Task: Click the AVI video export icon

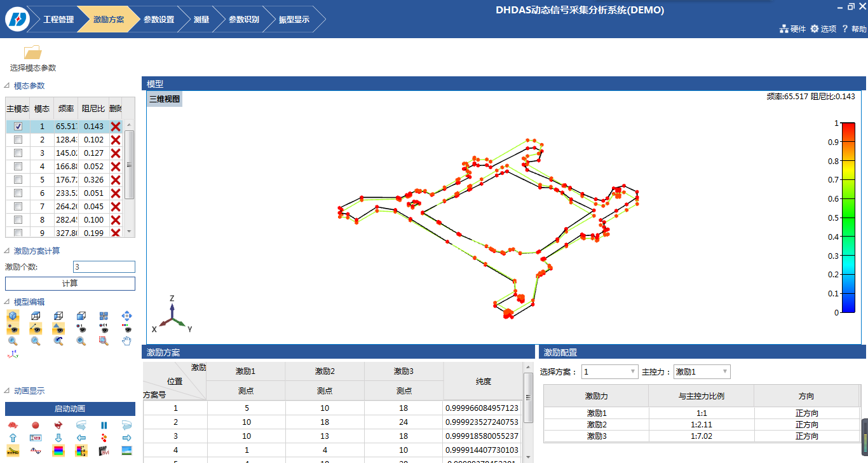Action: tap(104, 450)
